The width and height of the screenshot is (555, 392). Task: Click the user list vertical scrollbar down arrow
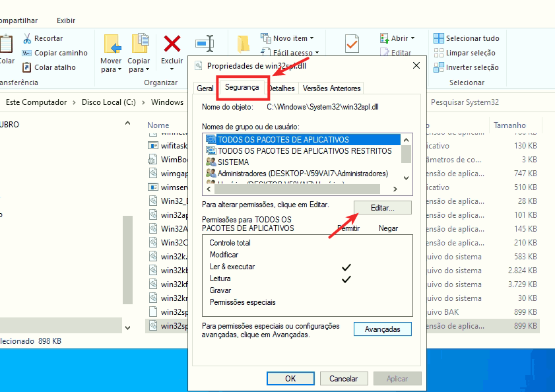coord(407,178)
